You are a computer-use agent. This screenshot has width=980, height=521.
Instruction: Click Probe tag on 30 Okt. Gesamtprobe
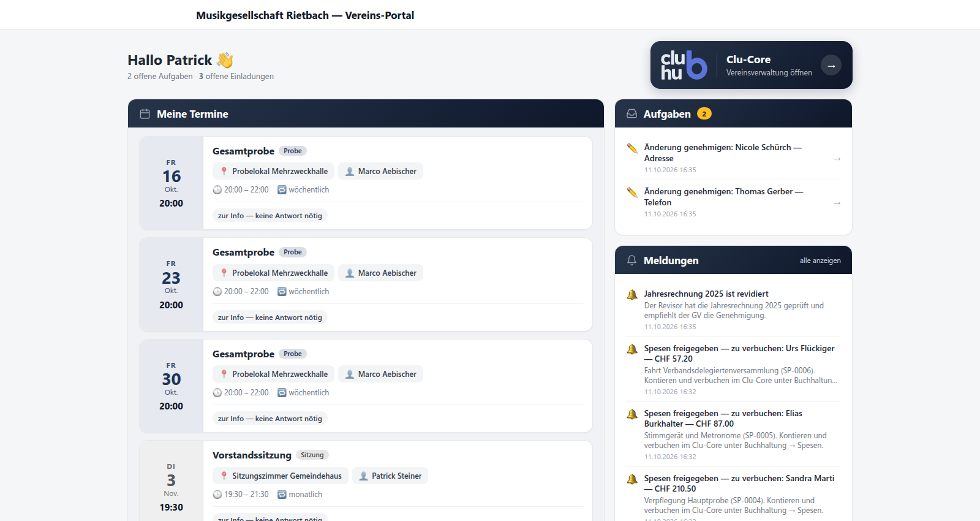(293, 354)
